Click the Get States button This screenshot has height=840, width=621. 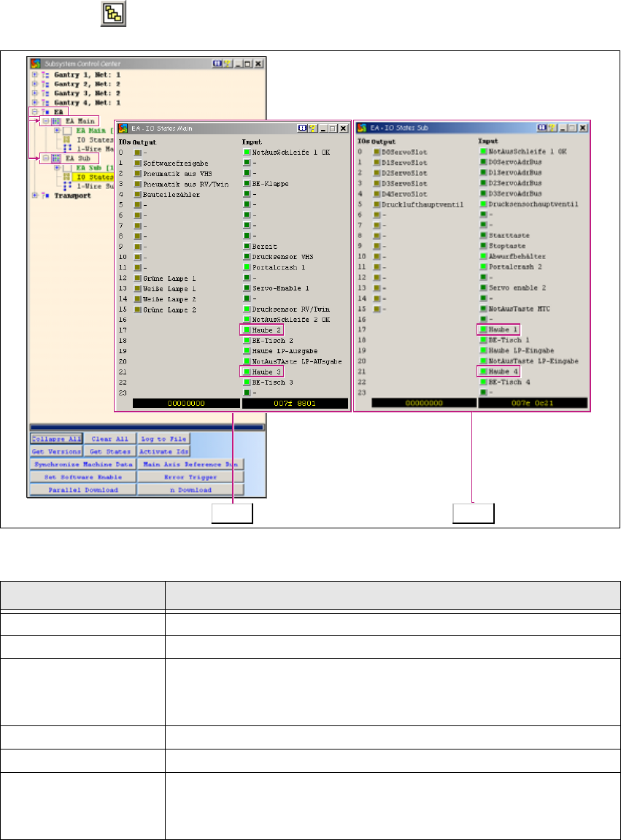pos(110,452)
